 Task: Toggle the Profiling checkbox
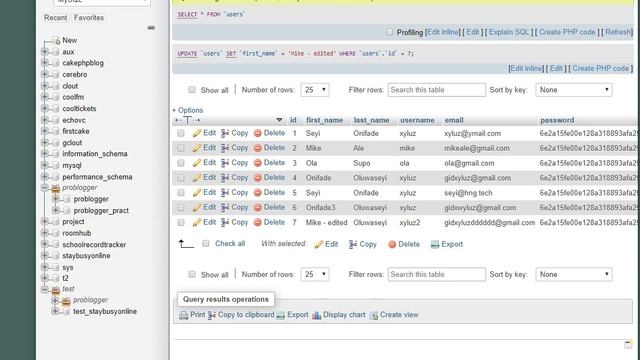click(389, 32)
